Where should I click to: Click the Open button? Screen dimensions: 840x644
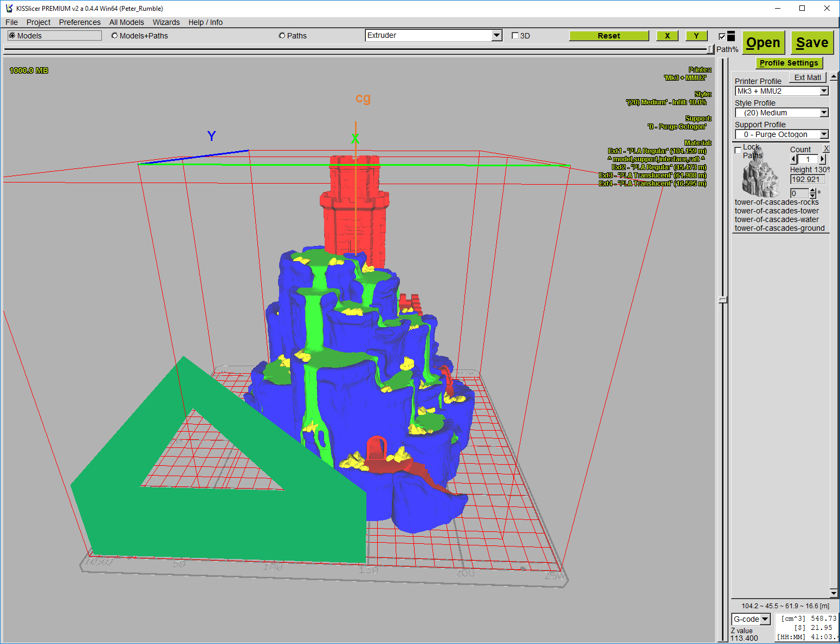click(x=763, y=43)
